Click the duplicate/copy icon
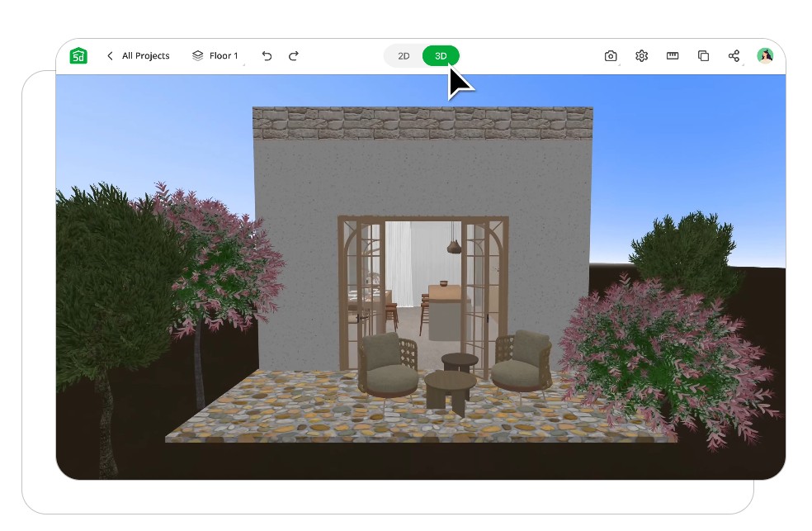812x531 pixels. tap(703, 56)
